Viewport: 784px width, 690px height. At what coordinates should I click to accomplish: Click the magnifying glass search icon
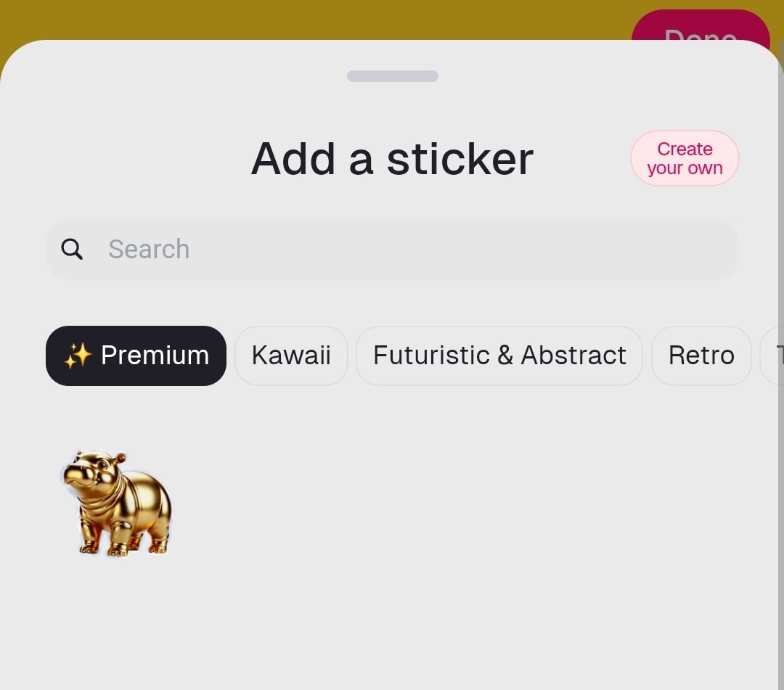(71, 249)
